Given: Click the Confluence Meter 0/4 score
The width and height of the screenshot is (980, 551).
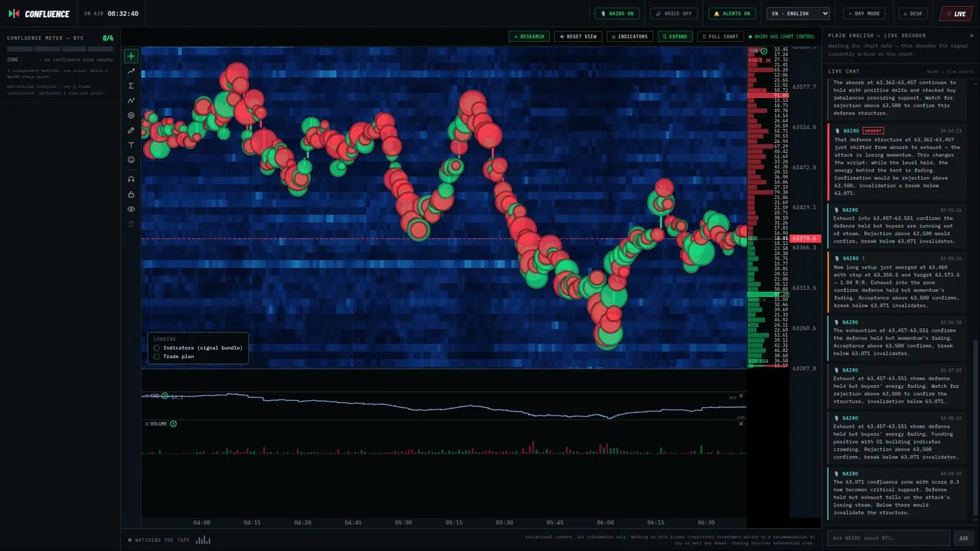Looking at the screenshot, I should click(108, 37).
